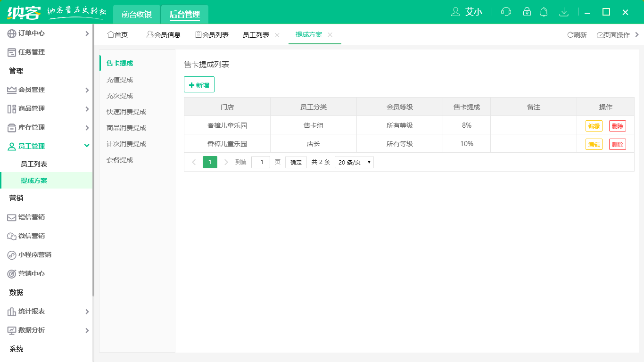Switch to the 前台收银 tab
The height and width of the screenshot is (362, 644).
point(137,14)
